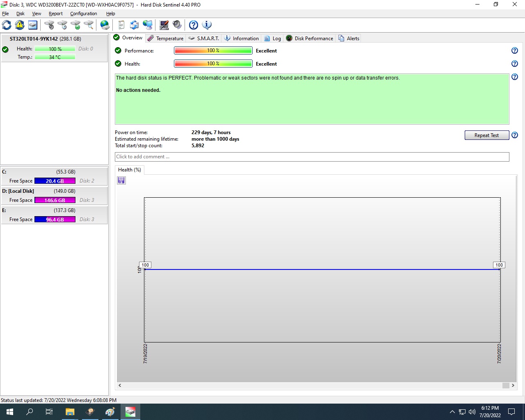Click the disk with clock test icon
525x420 pixels.
pyautogui.click(x=62, y=25)
